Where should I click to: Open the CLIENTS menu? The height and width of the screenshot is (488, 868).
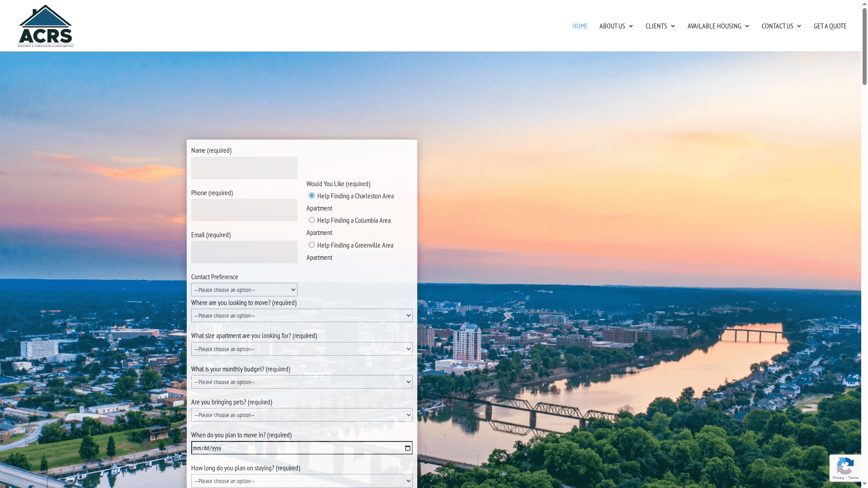(x=660, y=26)
